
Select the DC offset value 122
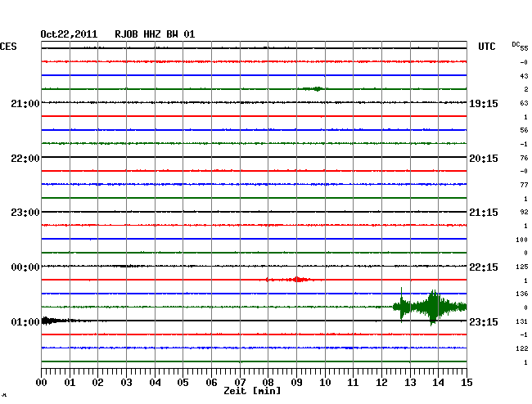click(521, 348)
